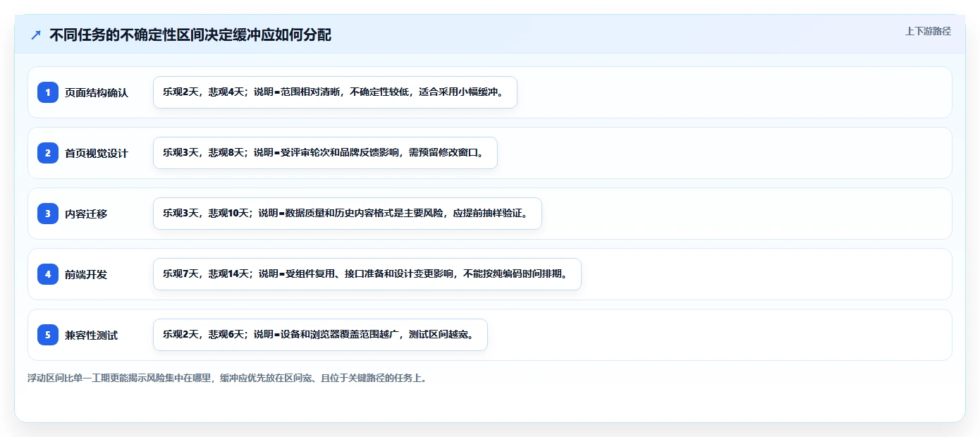Viewport: 980px width, 437px height.
Task: Click the footnote starting with 浮动区间比单一工期
Action: click(x=227, y=378)
